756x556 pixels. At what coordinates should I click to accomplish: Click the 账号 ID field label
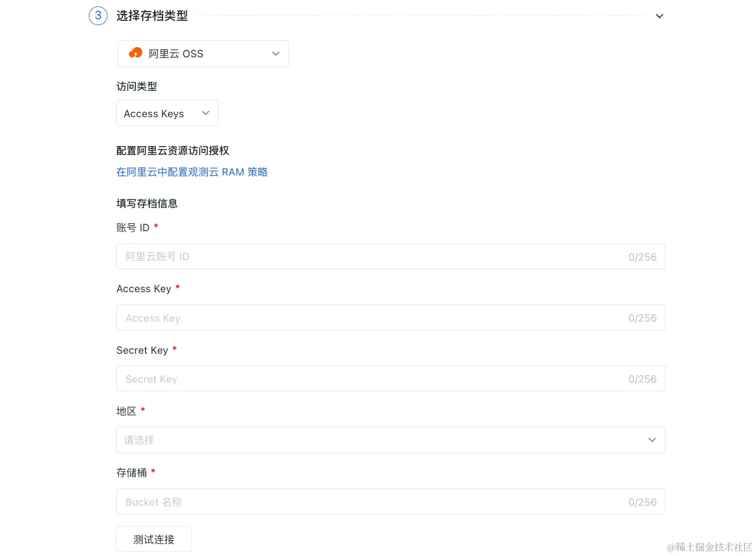tap(133, 227)
